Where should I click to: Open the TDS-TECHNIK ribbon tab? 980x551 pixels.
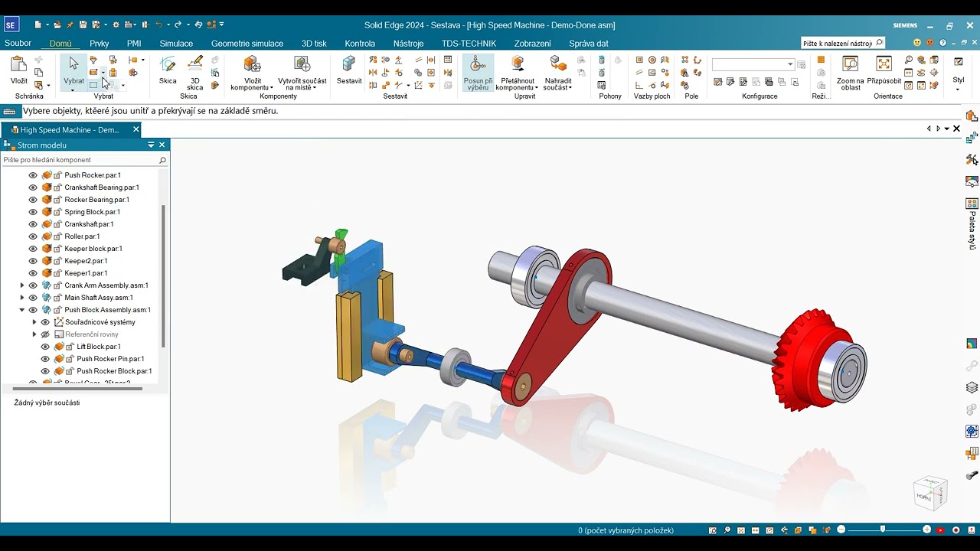click(469, 44)
